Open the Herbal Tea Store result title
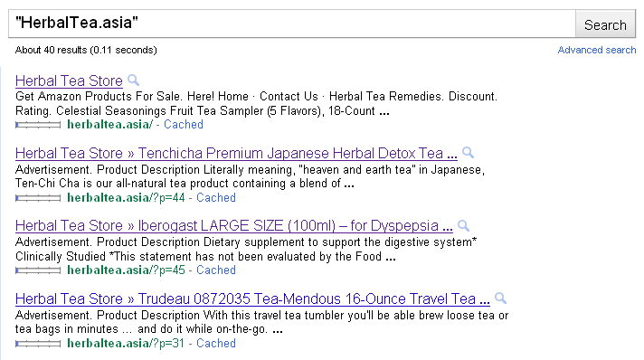 69,81
